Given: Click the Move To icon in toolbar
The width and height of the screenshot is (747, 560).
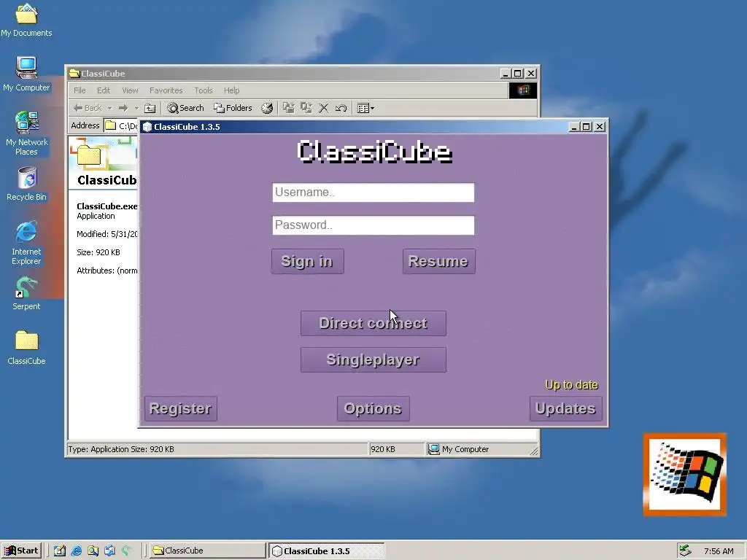Looking at the screenshot, I should click(x=289, y=108).
